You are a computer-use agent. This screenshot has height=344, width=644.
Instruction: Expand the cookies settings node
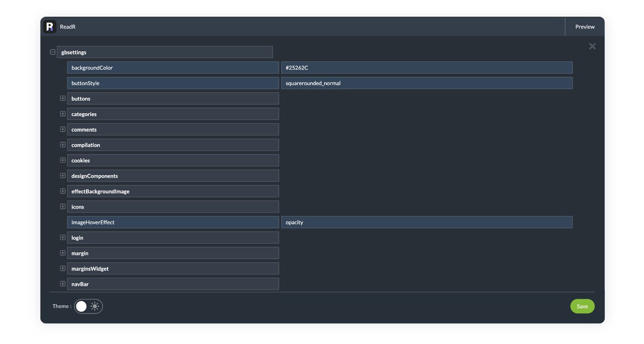63,160
